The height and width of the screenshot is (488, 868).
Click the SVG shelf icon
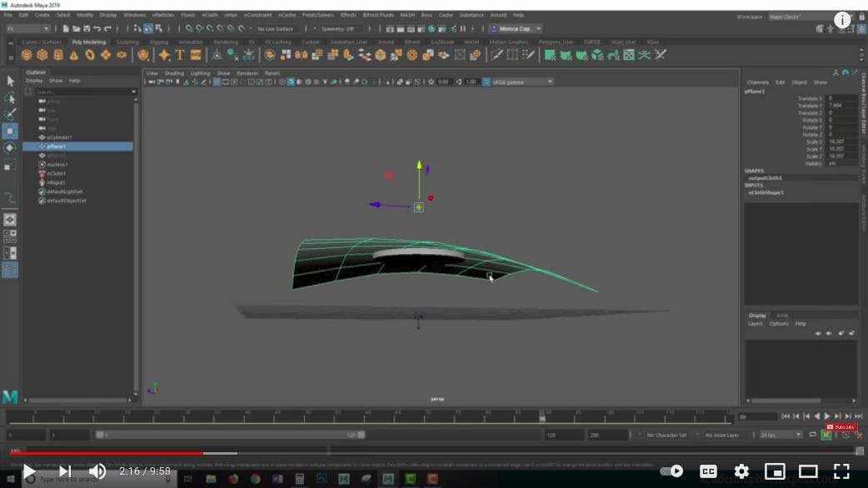pyautogui.click(x=196, y=55)
